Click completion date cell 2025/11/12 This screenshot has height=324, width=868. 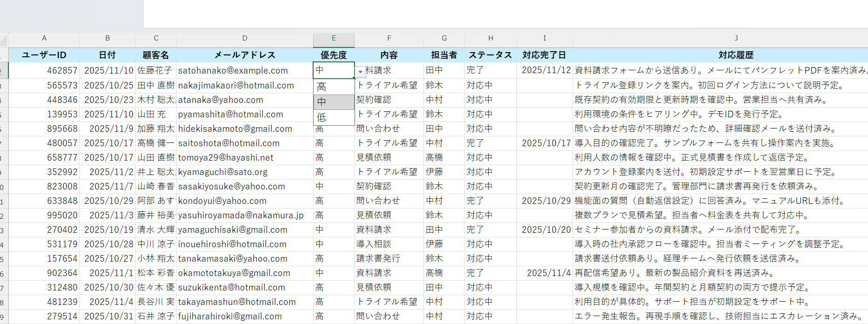pos(544,70)
